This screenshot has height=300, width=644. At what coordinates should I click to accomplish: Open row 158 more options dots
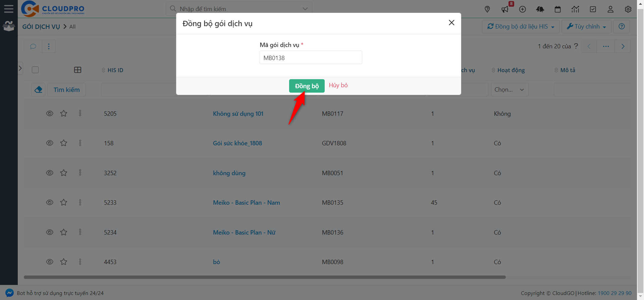[80, 143]
